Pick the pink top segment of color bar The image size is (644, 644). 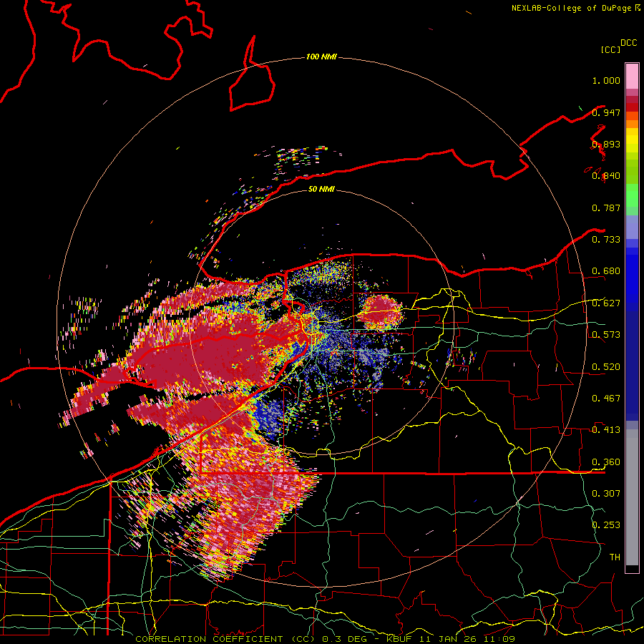(632, 76)
